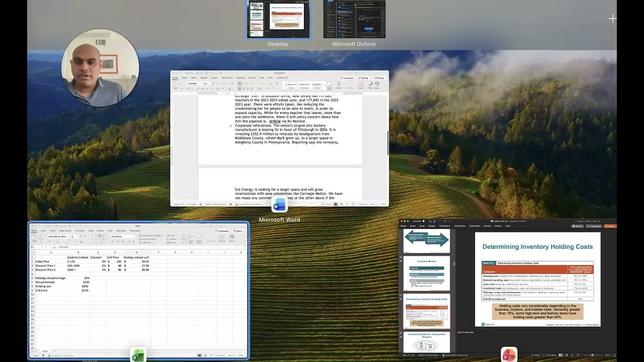Open Word's Mailings tab
The image size is (644, 362).
(240, 78)
